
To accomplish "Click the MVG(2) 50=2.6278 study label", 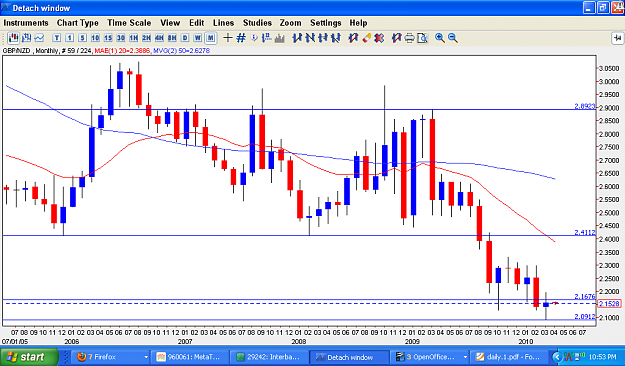I will click(181, 51).
